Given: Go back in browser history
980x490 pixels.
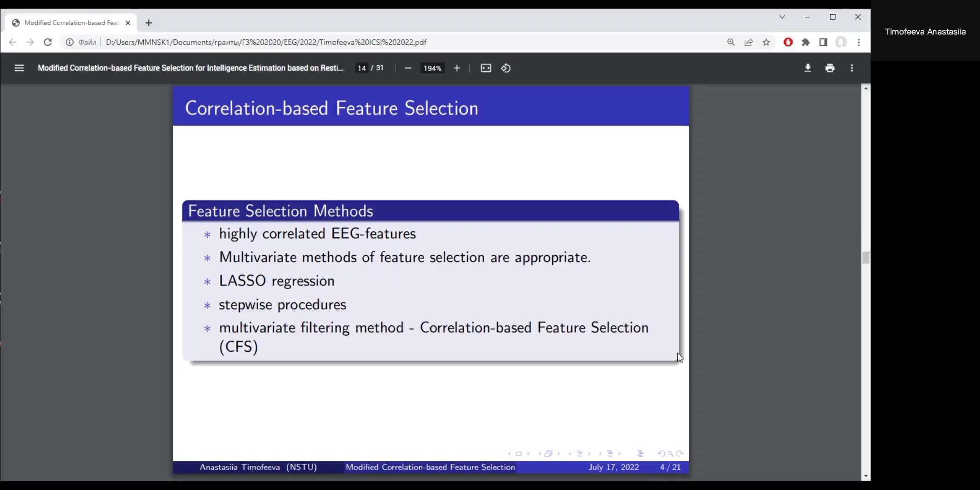Looking at the screenshot, I should click(x=13, y=42).
